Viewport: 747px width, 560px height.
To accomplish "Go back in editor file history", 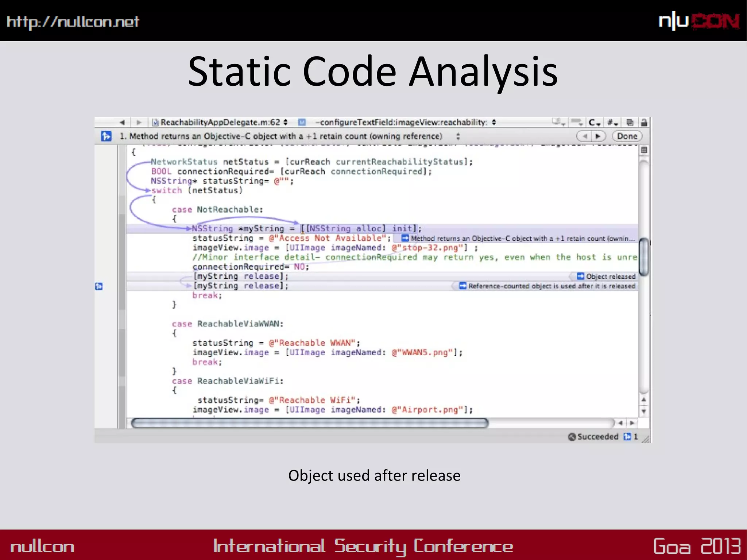I will pos(122,122).
